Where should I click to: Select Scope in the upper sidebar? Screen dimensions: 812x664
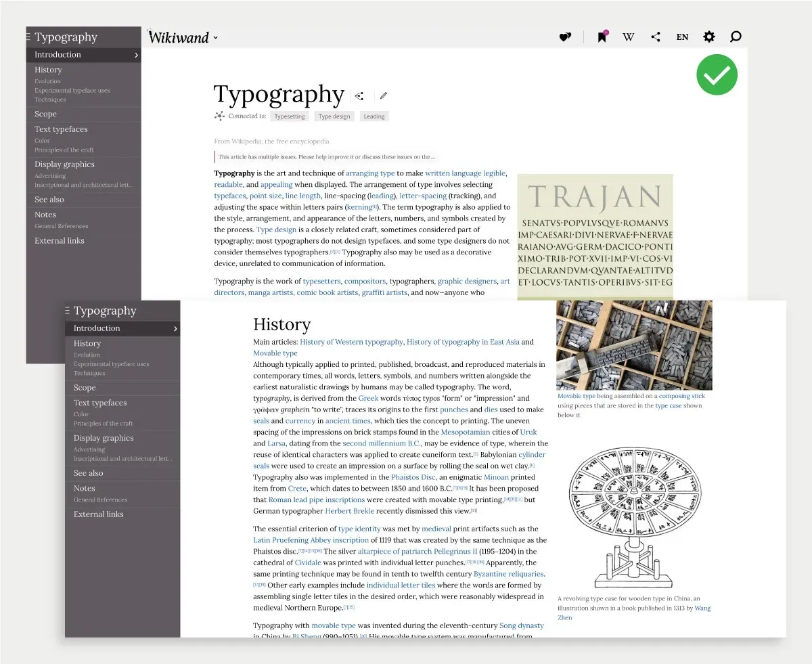(x=46, y=114)
